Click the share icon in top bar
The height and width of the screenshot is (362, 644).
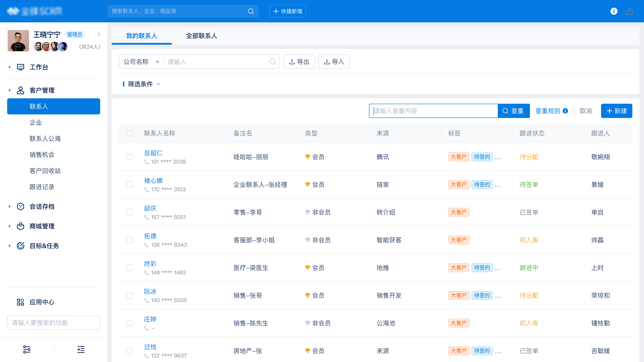coord(629,11)
